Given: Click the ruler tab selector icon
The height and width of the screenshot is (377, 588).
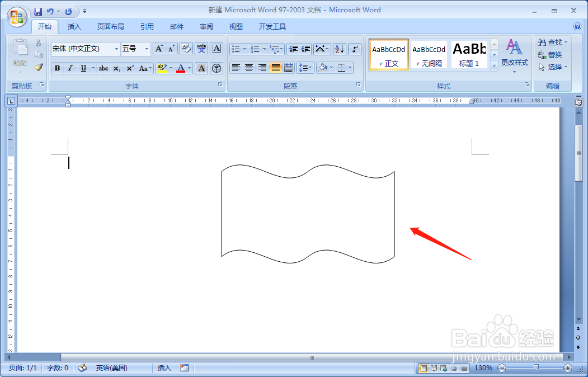Looking at the screenshot, I should point(11,101).
